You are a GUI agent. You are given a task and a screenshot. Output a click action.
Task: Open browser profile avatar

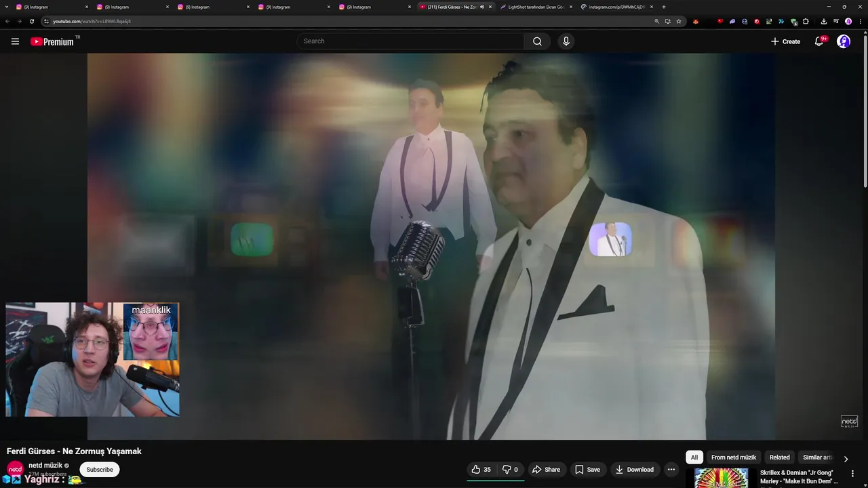coord(848,21)
